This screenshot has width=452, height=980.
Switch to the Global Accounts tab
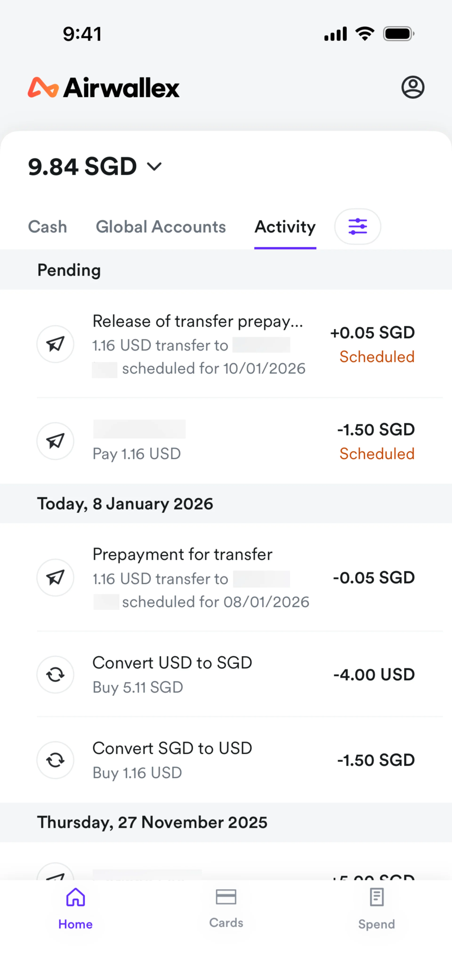[161, 227]
